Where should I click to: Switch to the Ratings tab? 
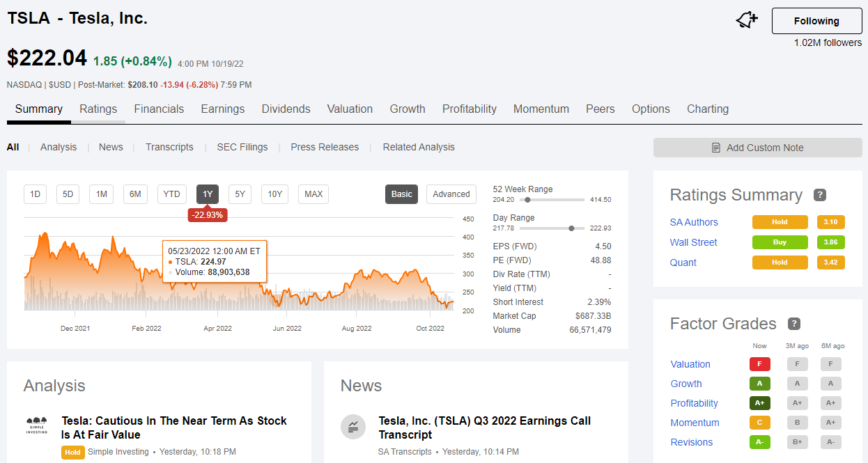(x=98, y=109)
